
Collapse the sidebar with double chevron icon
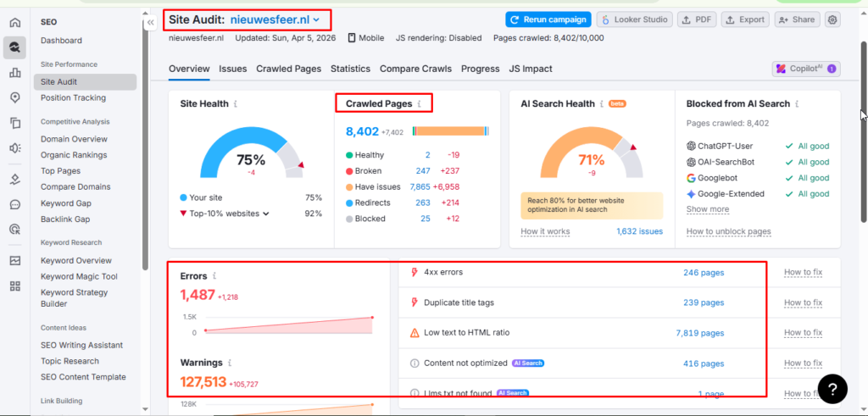[x=150, y=23]
